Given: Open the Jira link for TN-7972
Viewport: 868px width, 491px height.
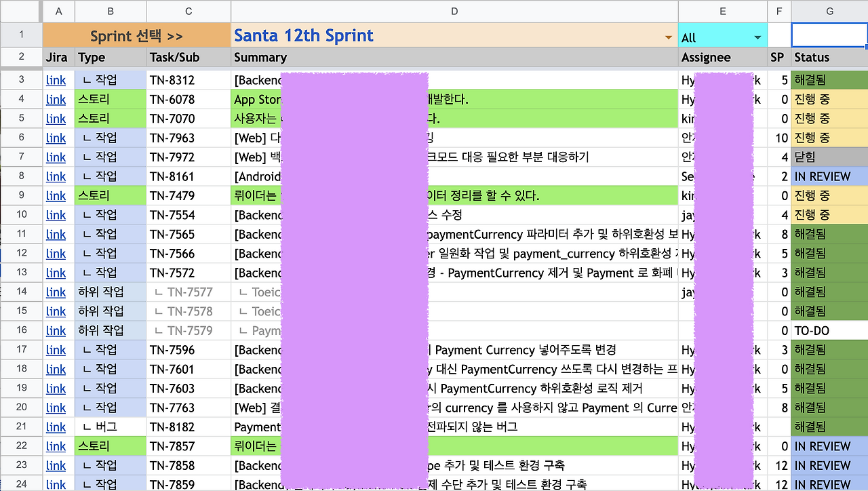Looking at the screenshot, I should [56, 157].
